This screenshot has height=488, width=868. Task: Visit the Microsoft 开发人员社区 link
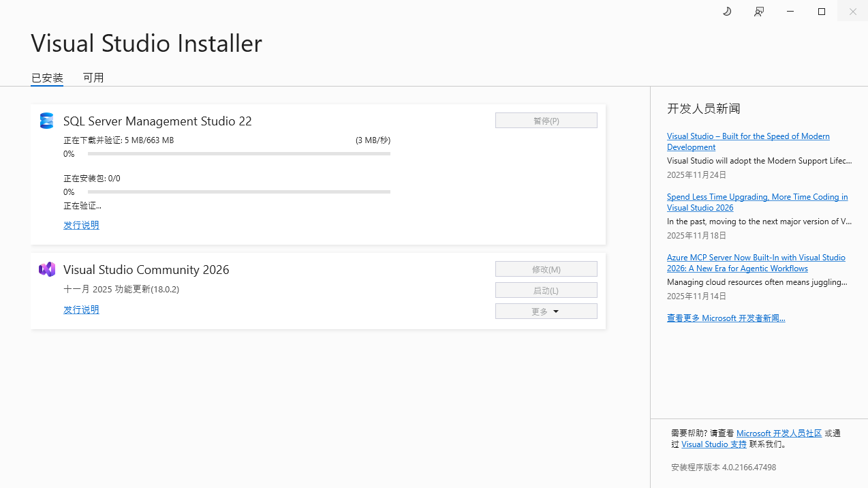(779, 433)
